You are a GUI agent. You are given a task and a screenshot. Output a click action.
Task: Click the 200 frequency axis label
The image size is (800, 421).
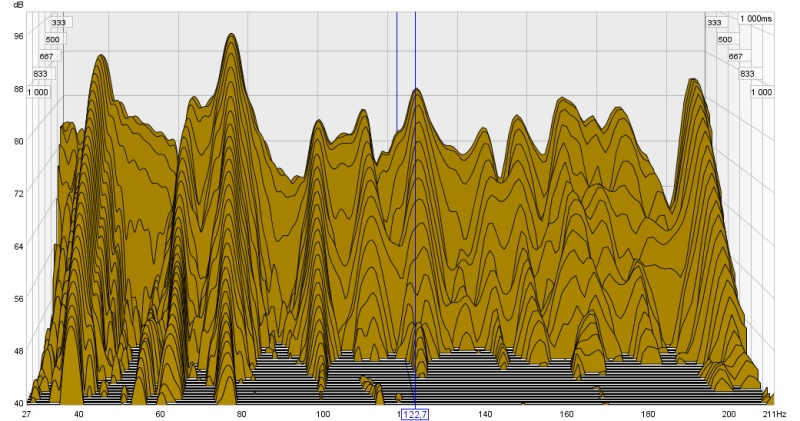coord(729,414)
